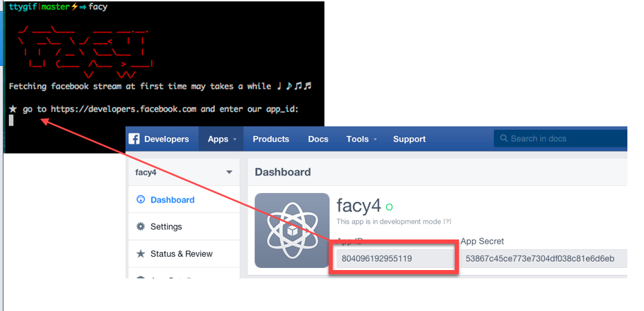644x311 pixels.
Task: Expand the Tools dropdown menu
Action: pos(361,139)
